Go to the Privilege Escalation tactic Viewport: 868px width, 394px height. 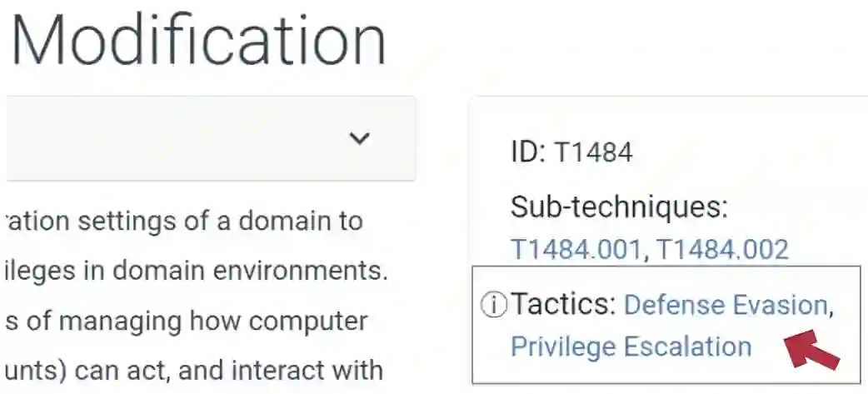tap(631, 346)
